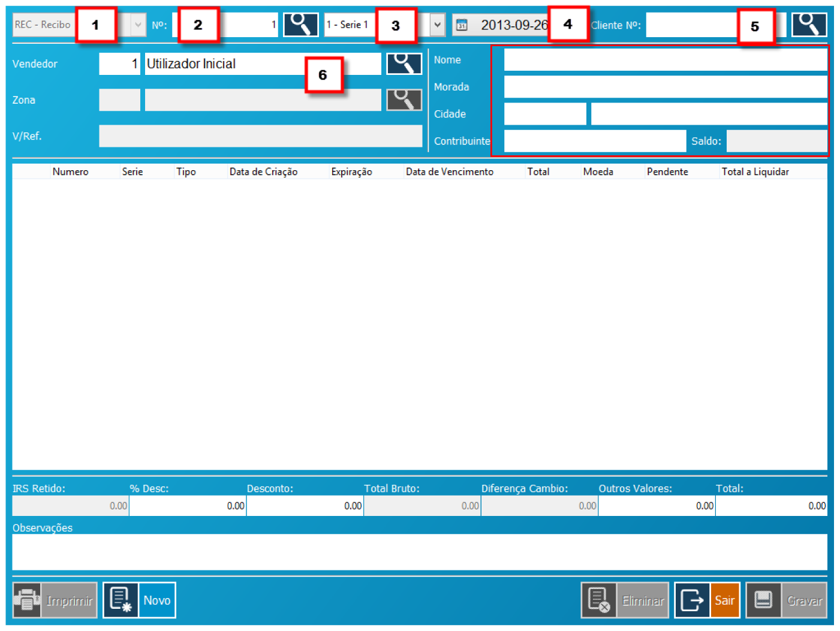Click into the Morada text field
840x631 pixels.
(664, 87)
